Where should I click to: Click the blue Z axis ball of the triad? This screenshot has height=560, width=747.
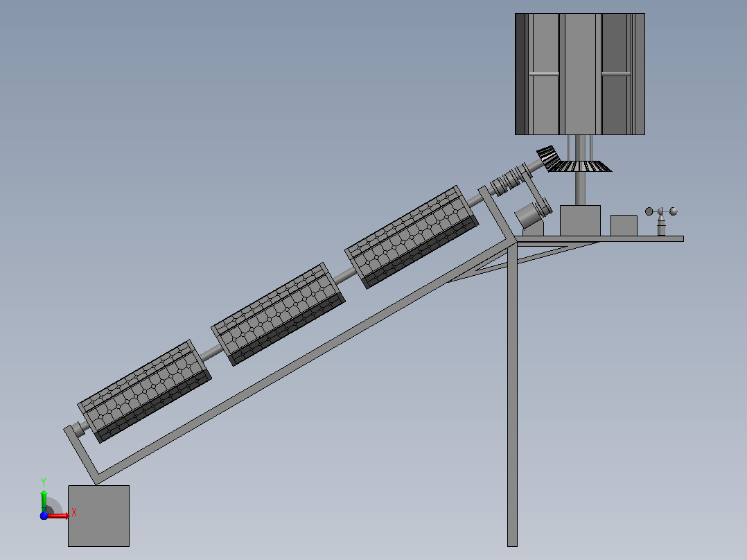tap(44, 516)
